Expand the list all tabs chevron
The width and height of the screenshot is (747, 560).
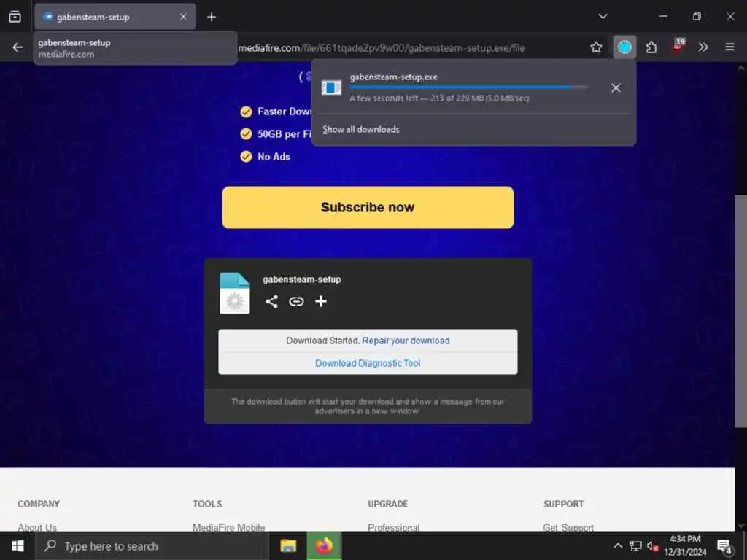[x=603, y=17]
